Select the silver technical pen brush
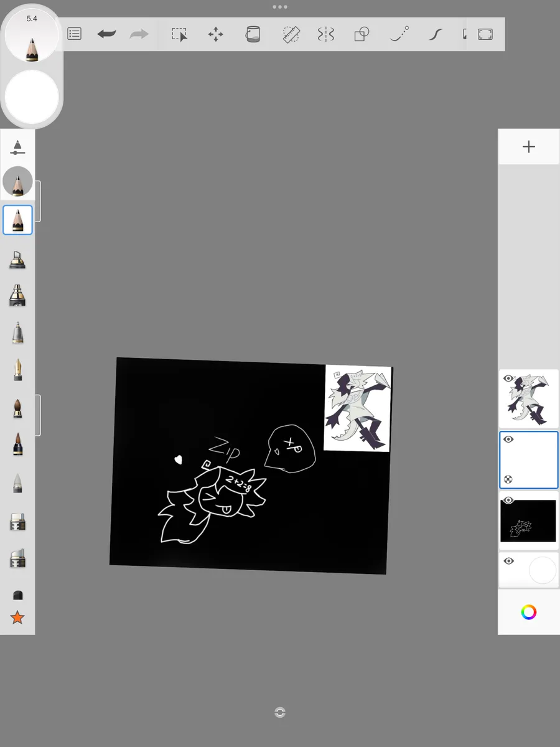Viewport: 560px width, 747px height. click(17, 332)
